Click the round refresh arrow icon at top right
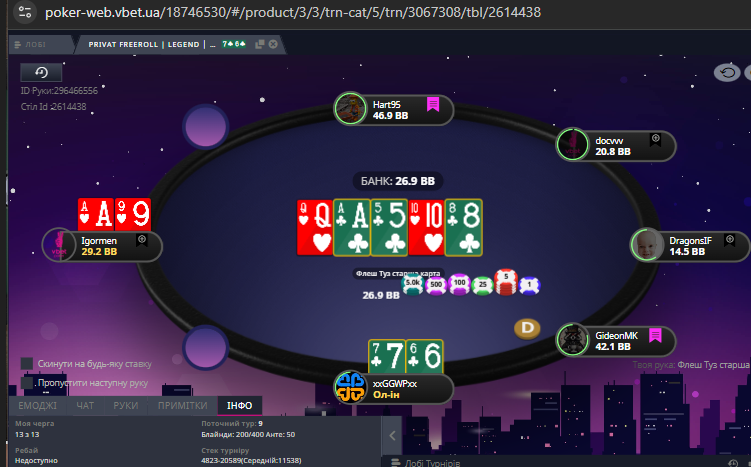 click(x=727, y=73)
